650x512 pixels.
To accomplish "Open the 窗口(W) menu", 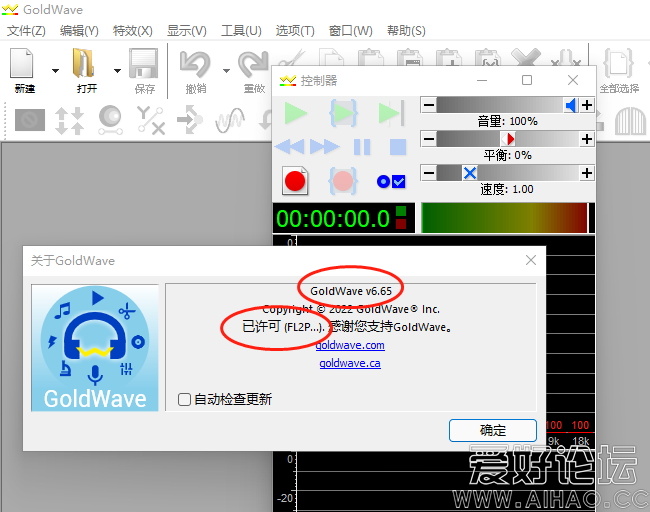I will click(x=351, y=31).
